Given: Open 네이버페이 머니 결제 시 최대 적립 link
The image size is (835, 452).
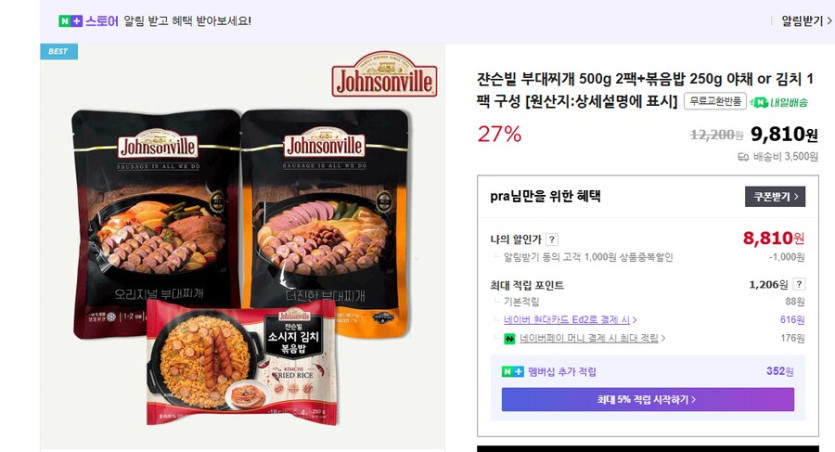Looking at the screenshot, I should pos(589,338).
